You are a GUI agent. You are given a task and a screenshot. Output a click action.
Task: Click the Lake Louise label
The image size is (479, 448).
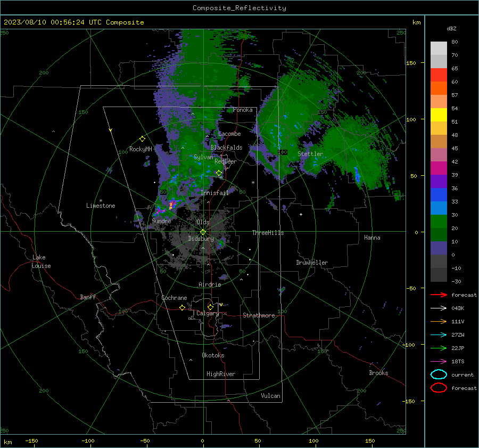[41, 262]
